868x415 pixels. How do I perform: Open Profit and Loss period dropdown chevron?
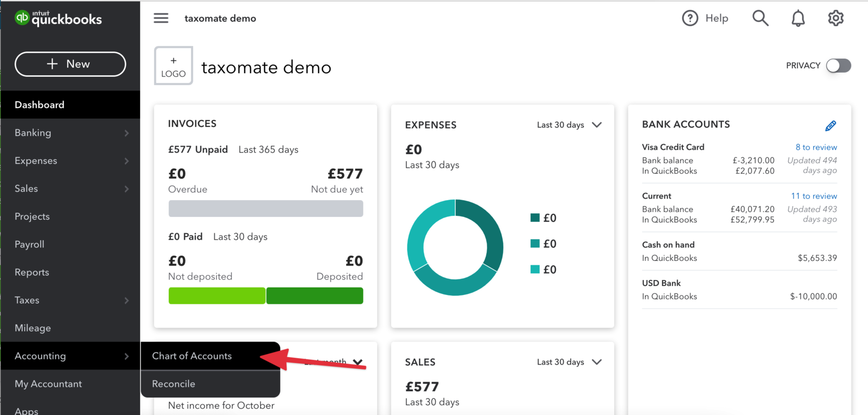(358, 362)
